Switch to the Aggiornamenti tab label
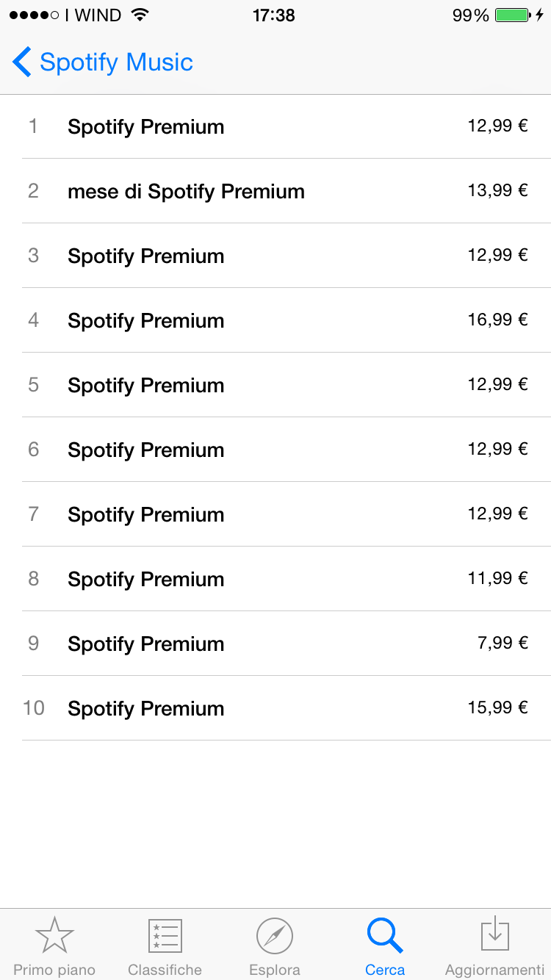Image resolution: width=551 pixels, height=980 pixels. pos(495,970)
